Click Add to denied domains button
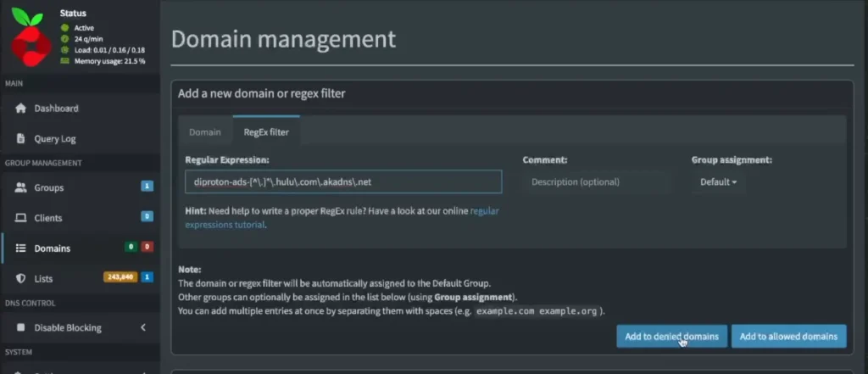868x374 pixels. tap(671, 337)
